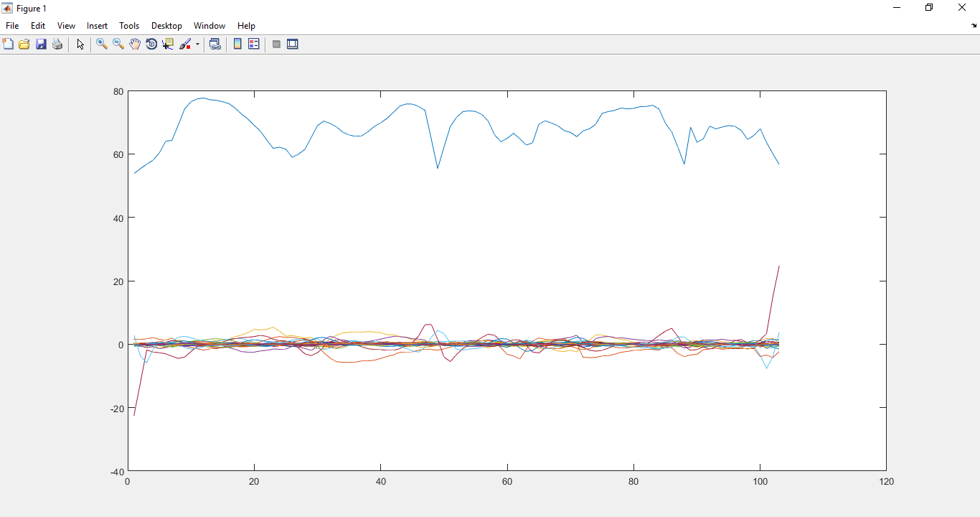Close the Figure 1 window
980x517 pixels.
pyautogui.click(x=963, y=8)
